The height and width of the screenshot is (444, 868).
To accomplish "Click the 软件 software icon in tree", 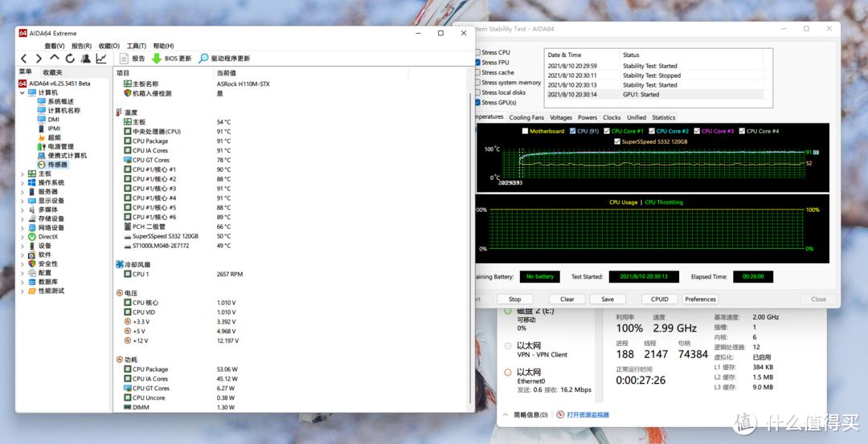I will tap(32, 255).
